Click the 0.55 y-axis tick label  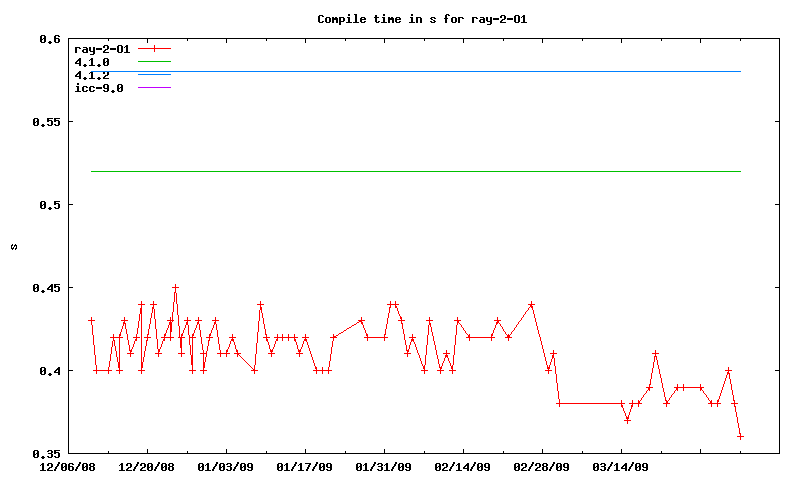tap(45, 122)
